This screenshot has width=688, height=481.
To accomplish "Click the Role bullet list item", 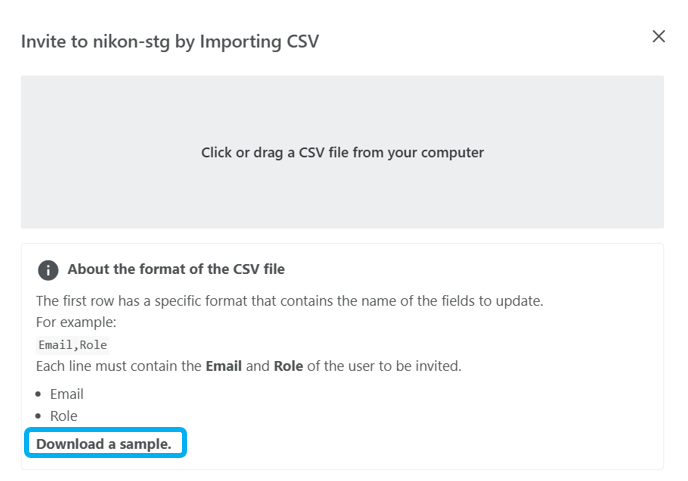I will tap(64, 416).
